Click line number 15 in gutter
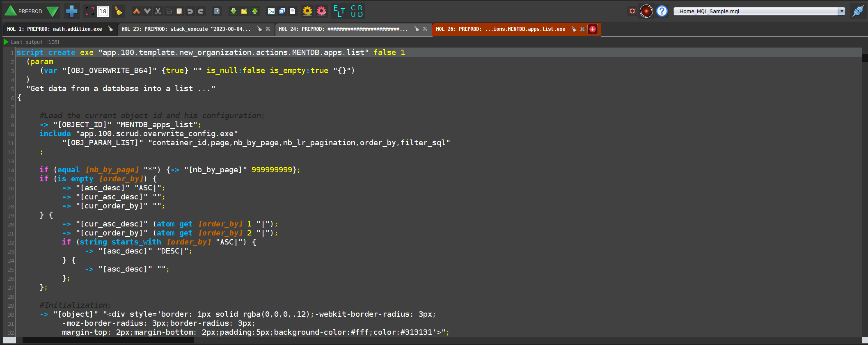The width and height of the screenshot is (868, 345). [11, 179]
